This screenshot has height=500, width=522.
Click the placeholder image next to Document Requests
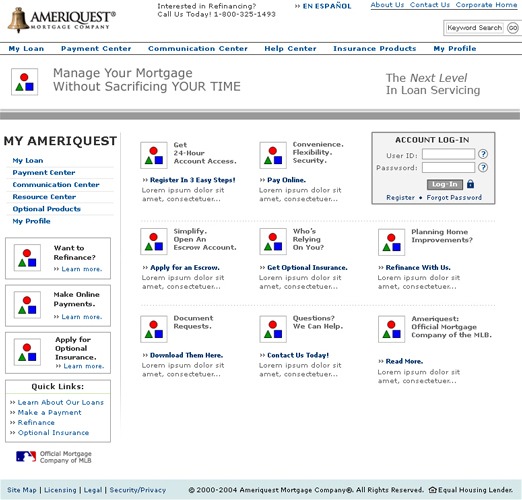(x=154, y=329)
